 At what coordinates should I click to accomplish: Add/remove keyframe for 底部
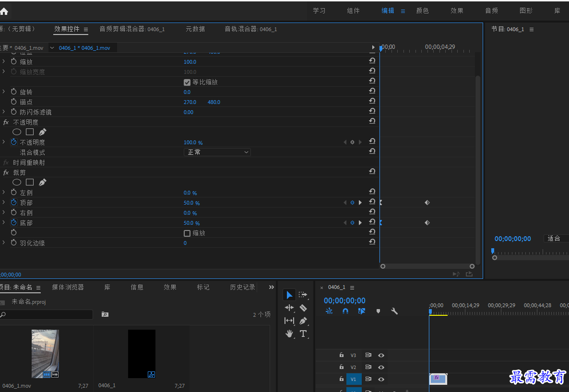point(352,223)
